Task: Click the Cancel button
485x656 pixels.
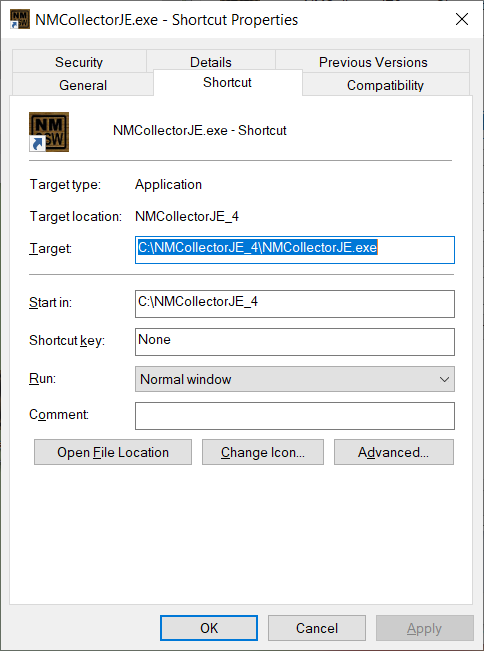Action: coord(317,628)
